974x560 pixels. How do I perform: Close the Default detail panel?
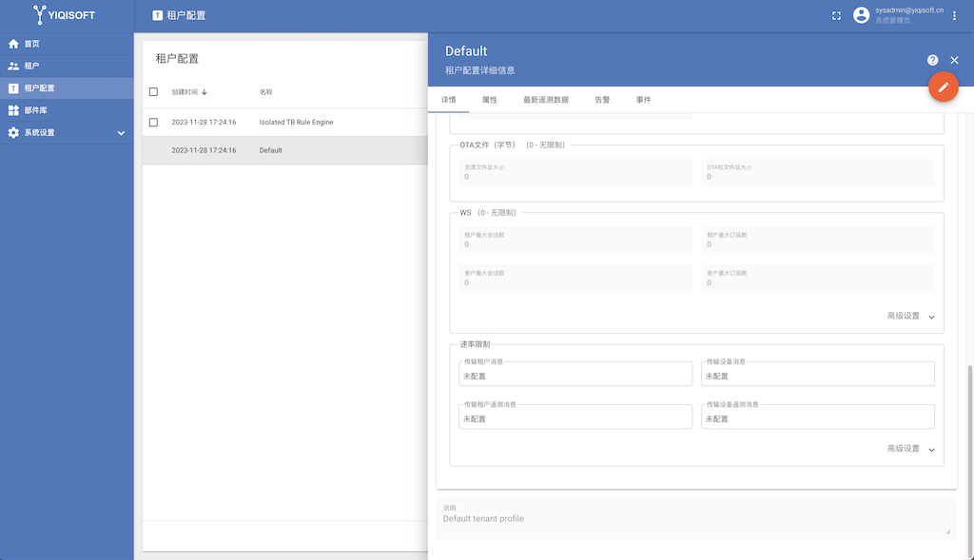[954, 60]
